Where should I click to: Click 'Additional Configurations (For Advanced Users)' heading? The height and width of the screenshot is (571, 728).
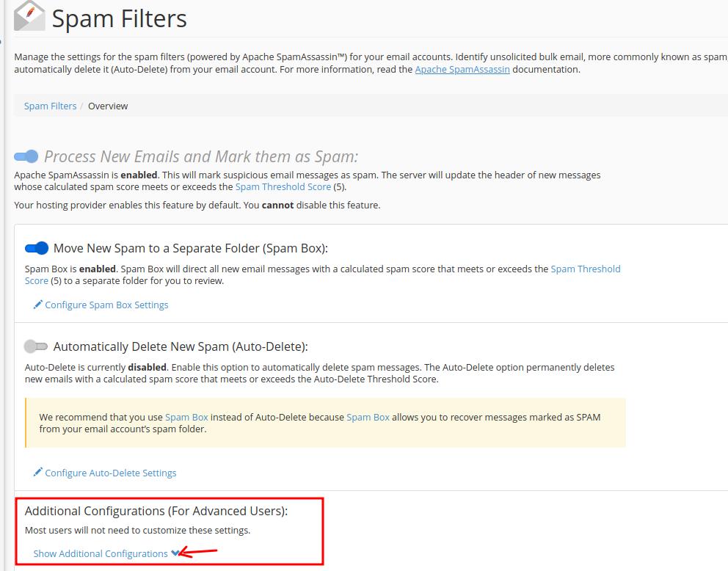click(x=156, y=511)
